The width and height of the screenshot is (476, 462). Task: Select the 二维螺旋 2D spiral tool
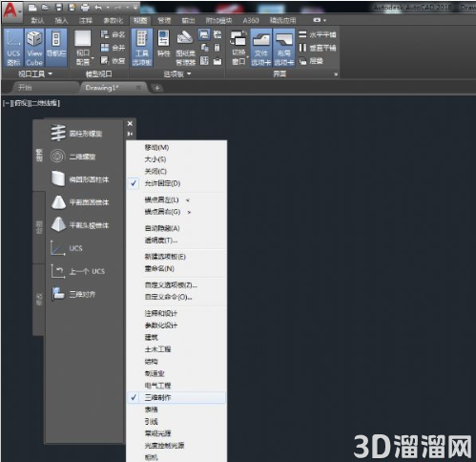(72, 157)
